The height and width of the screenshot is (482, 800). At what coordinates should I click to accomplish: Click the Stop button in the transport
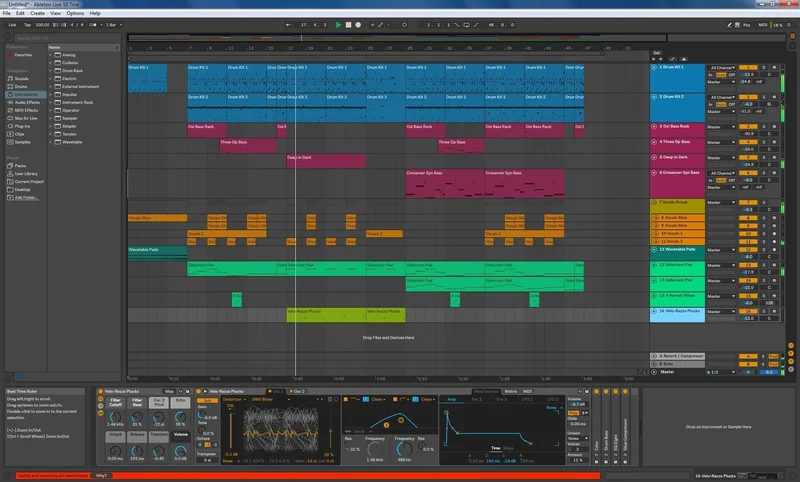pyautogui.click(x=348, y=24)
